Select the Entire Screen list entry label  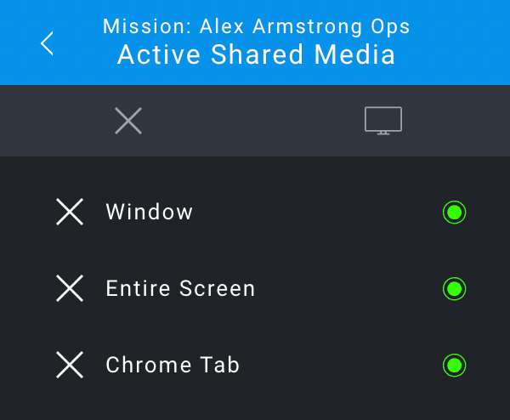click(180, 288)
